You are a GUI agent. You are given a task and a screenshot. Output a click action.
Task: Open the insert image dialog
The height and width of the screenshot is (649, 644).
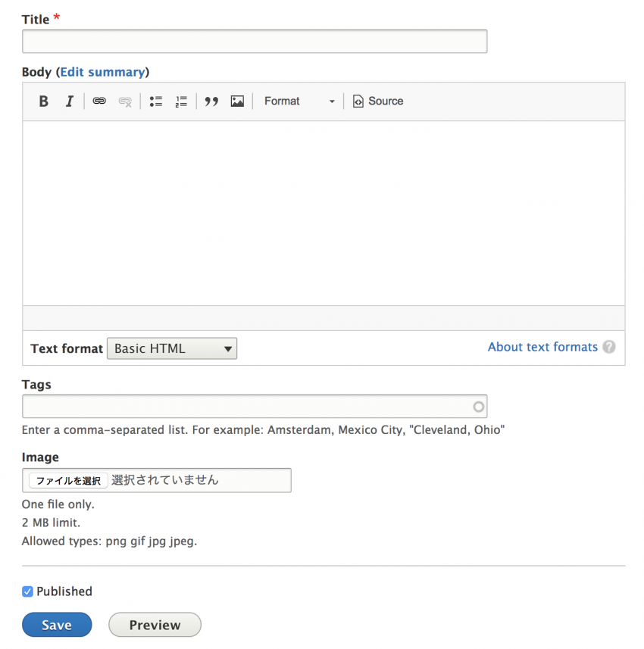tap(237, 101)
